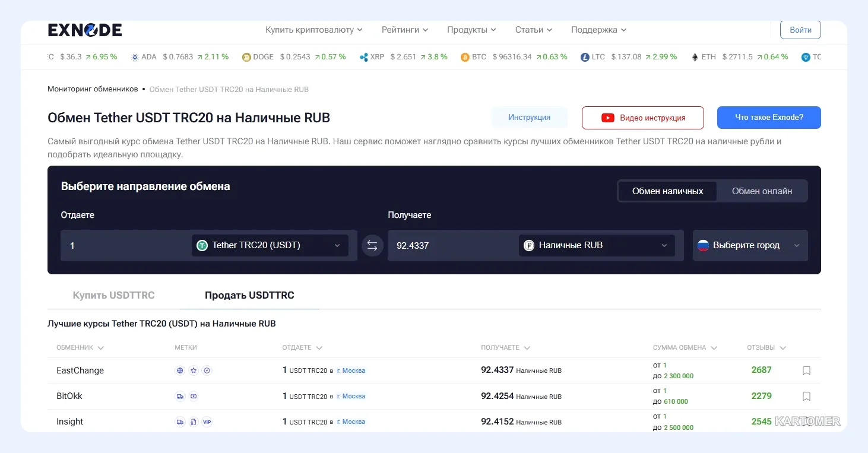Screen dimensions: 868x453
Task: Open the Наличные RUB currency dropdown
Action: (x=597, y=245)
